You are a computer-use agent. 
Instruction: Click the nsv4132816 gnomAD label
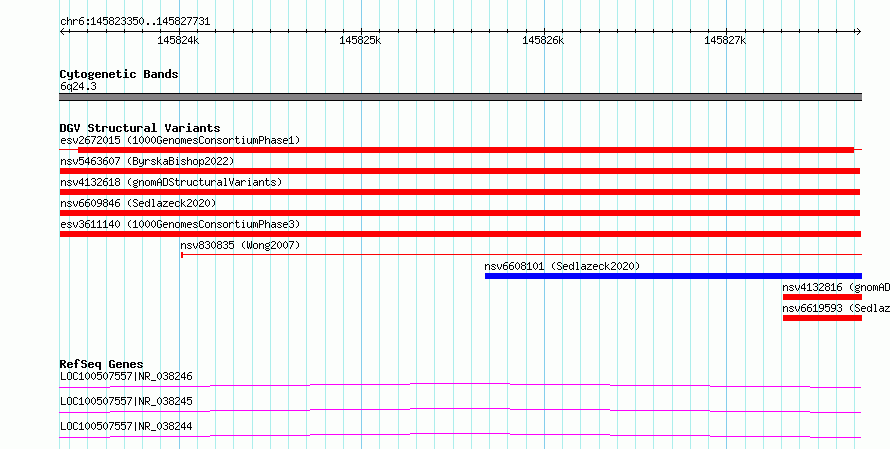(x=836, y=287)
